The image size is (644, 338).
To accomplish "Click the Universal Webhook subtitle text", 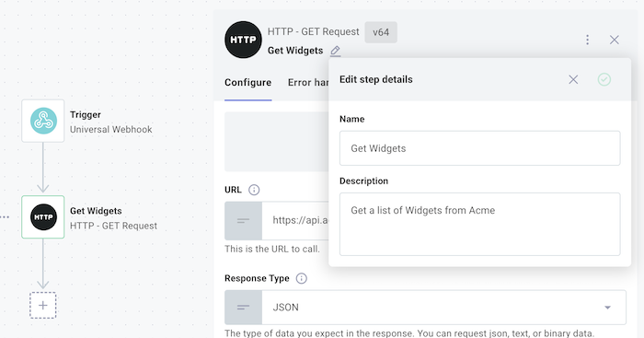I will click(111, 130).
